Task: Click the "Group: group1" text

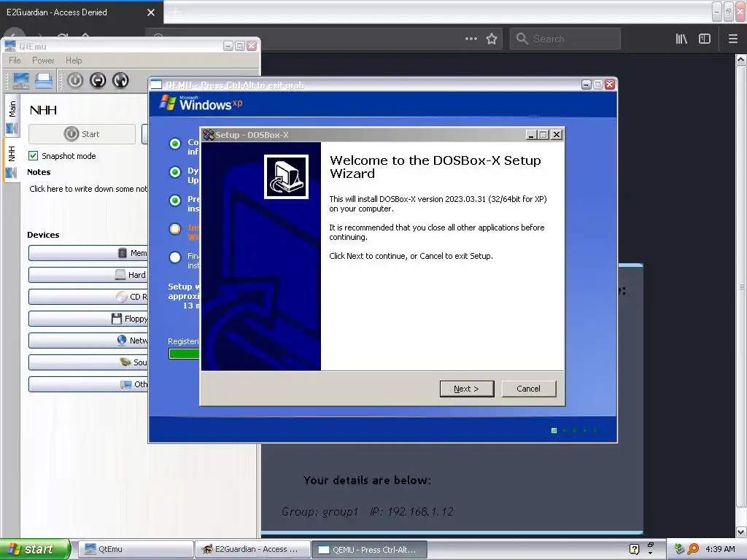Action: (x=320, y=511)
